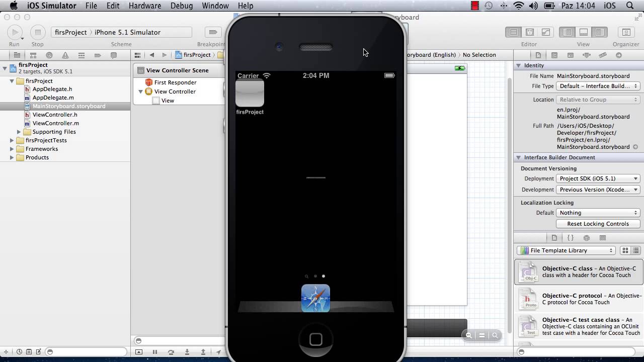Expand the Frameworks folder
The image size is (644, 362).
12,149
